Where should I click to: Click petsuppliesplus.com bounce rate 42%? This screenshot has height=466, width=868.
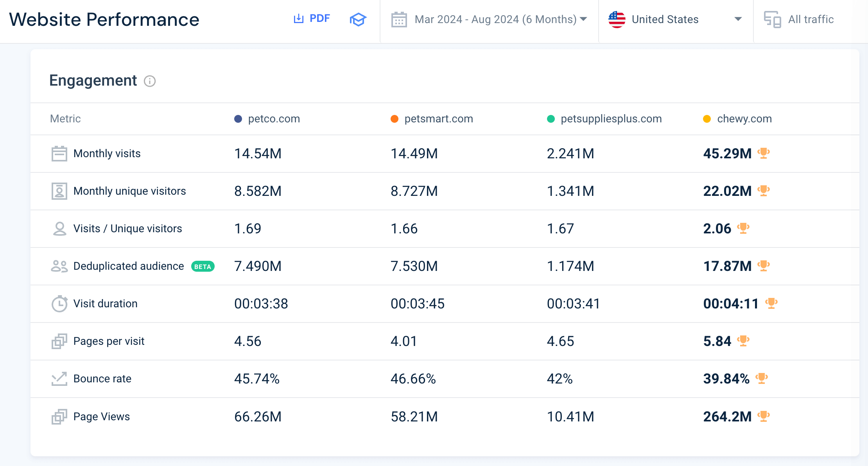560,379
